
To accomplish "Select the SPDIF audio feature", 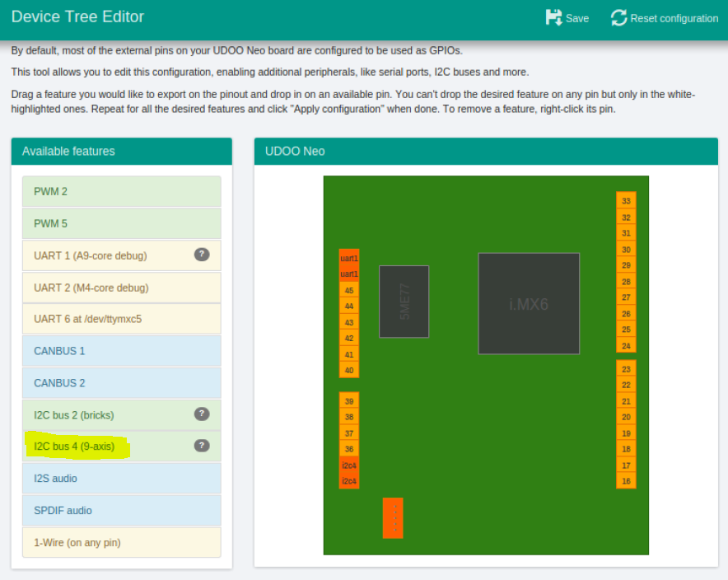I will click(122, 510).
